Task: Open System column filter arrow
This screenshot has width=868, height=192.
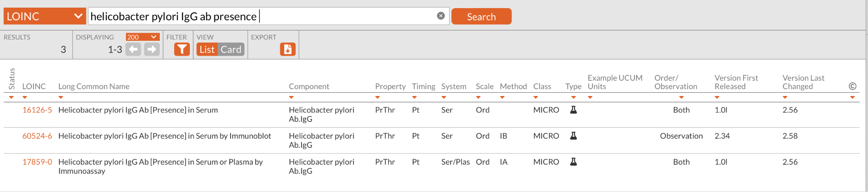Action: click(444, 97)
